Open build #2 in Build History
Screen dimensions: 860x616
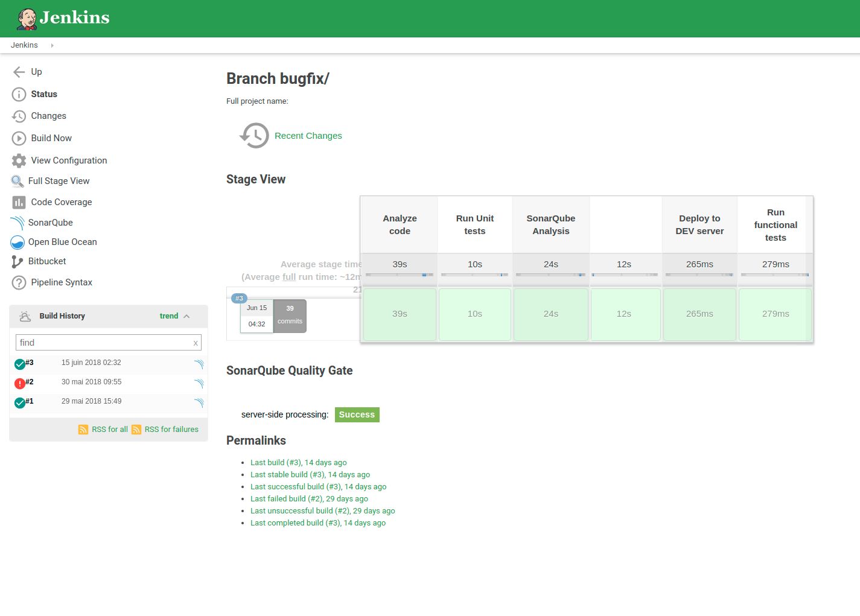(30, 382)
